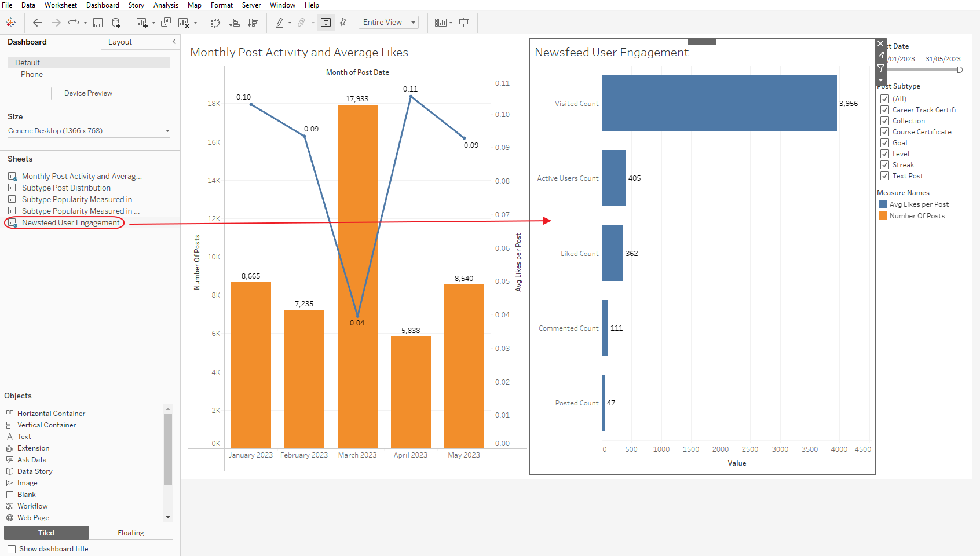Click the Group Members paperclip icon

[301, 23]
